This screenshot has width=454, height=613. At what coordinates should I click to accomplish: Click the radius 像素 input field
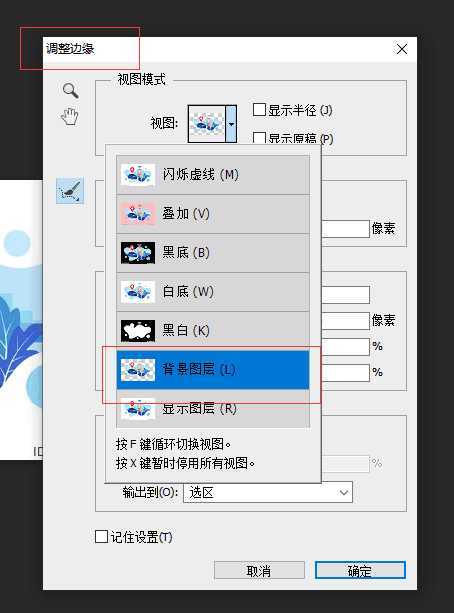pyautogui.click(x=345, y=229)
